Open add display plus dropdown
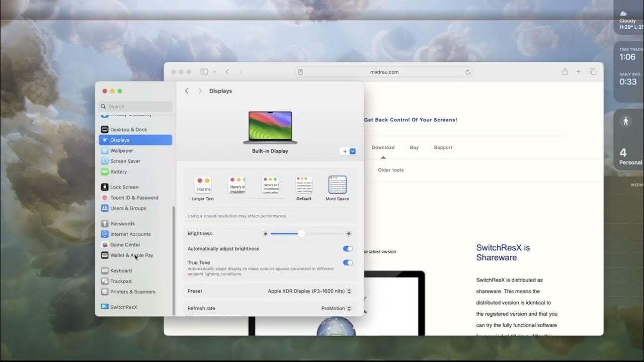The height and width of the screenshot is (362, 644). point(348,151)
